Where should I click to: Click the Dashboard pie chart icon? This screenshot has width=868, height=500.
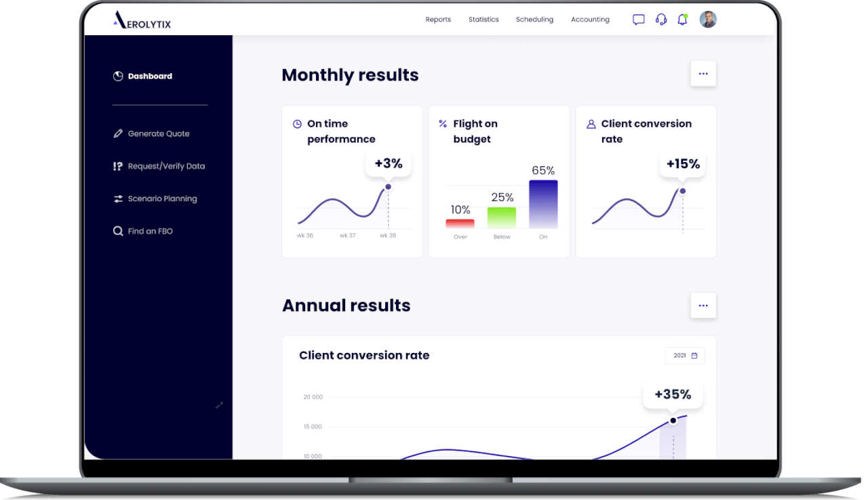(118, 77)
